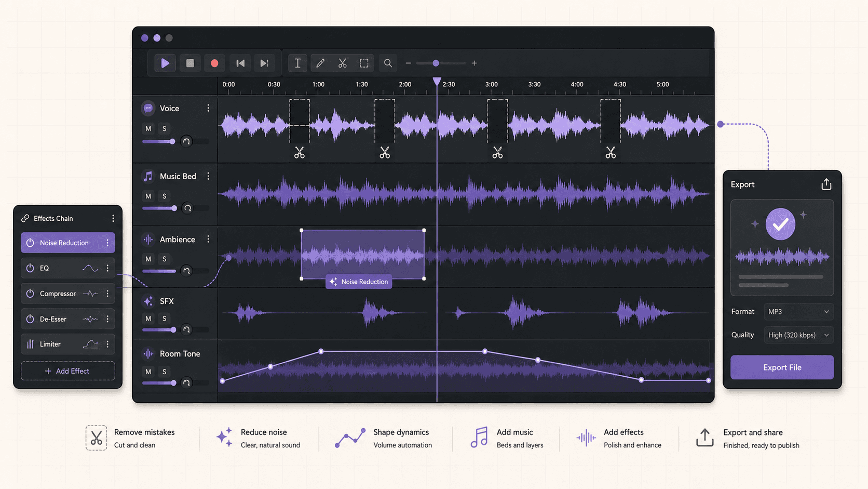Mute the Room Tone track
The image size is (868, 489).
(148, 372)
